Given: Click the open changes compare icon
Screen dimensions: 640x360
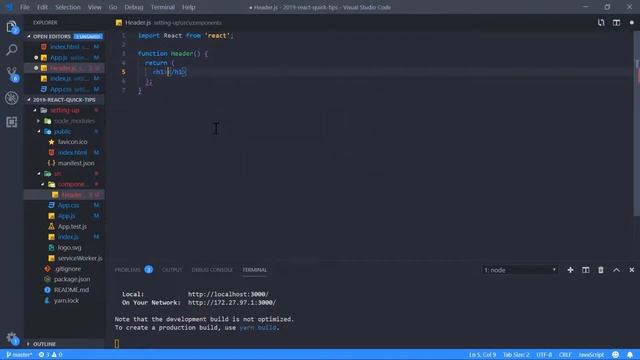Looking at the screenshot, I should point(601,23).
